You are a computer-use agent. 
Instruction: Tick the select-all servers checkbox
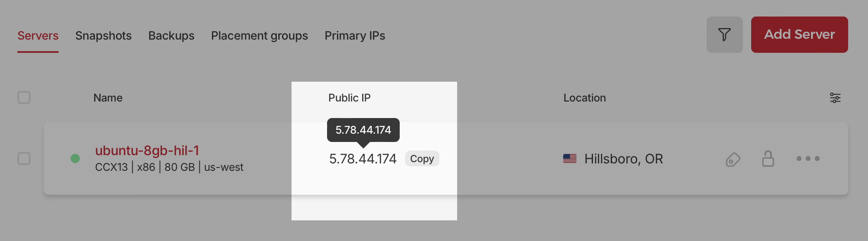(x=24, y=98)
